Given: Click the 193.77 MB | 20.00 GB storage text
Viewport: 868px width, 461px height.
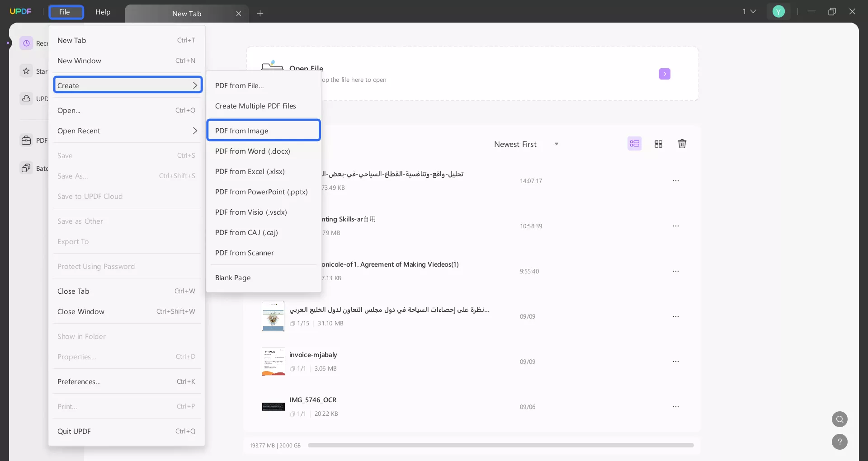Looking at the screenshot, I should [275, 446].
